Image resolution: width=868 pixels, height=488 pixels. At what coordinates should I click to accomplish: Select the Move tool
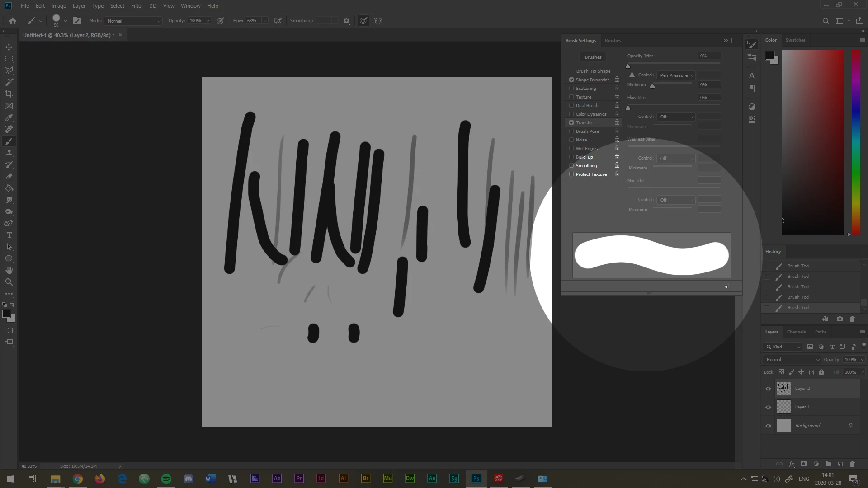(x=9, y=47)
